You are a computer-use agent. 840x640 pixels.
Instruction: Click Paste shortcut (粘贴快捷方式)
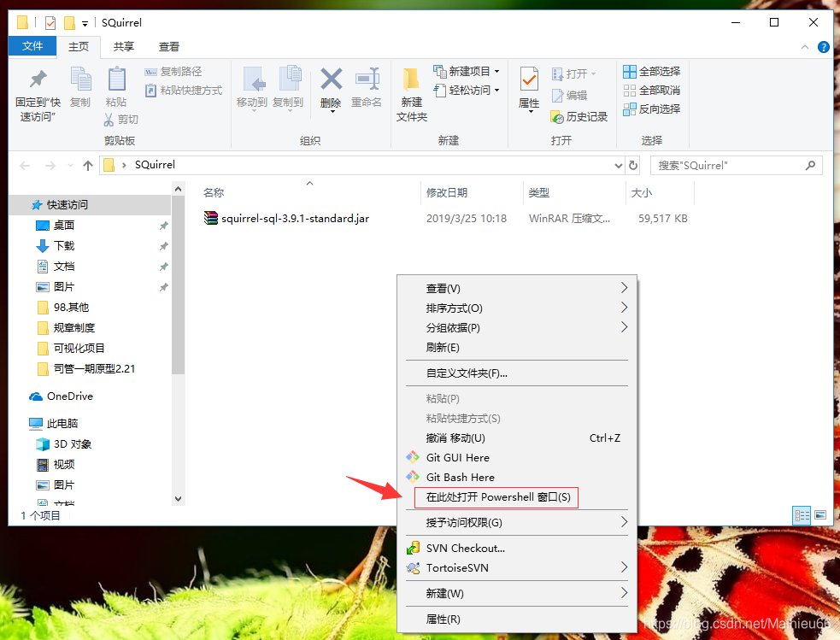[184, 90]
